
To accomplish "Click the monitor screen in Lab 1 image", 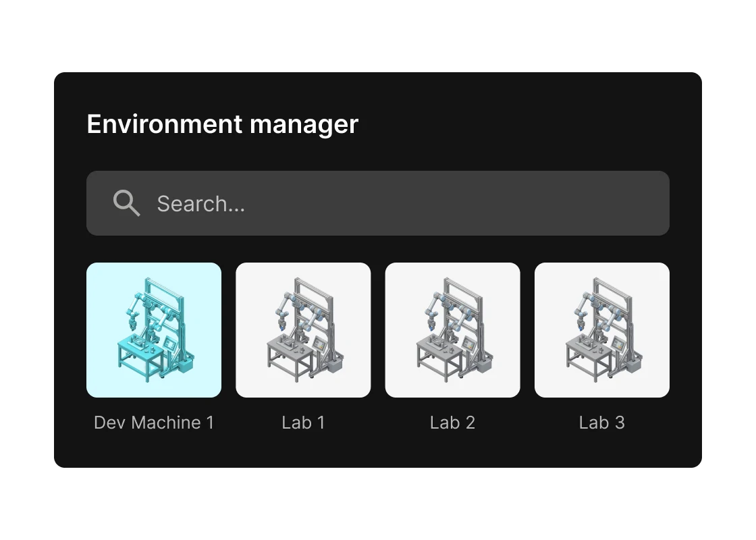I will [319, 343].
